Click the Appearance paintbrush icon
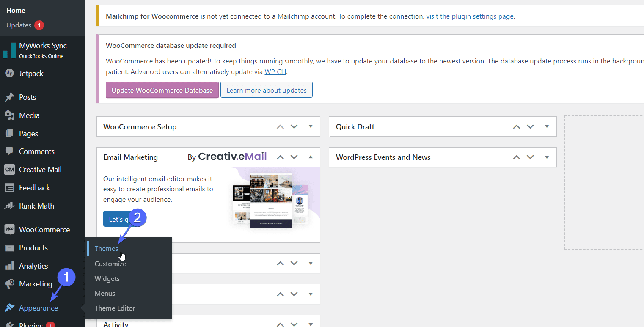The height and width of the screenshot is (327, 644). 9,308
